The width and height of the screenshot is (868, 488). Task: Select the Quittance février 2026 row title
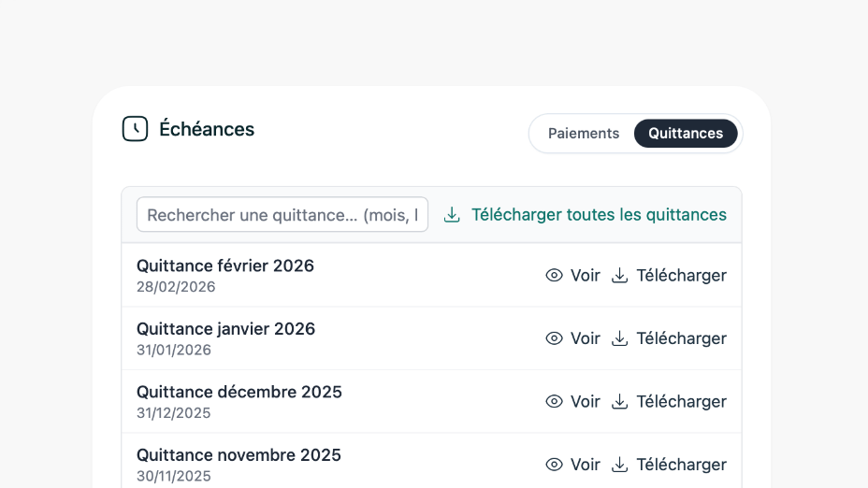[x=225, y=266]
